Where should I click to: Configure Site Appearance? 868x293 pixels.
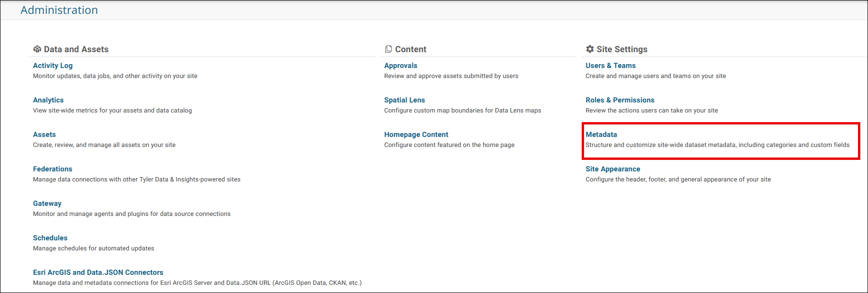613,169
